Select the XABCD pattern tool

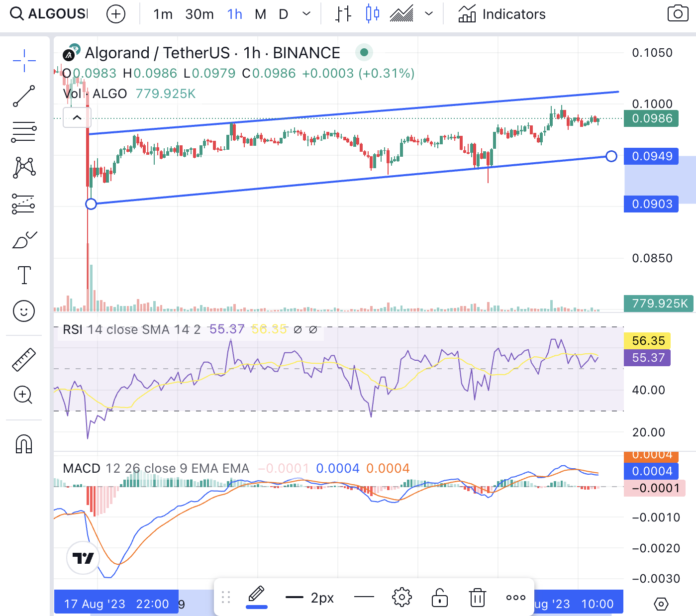click(x=24, y=168)
